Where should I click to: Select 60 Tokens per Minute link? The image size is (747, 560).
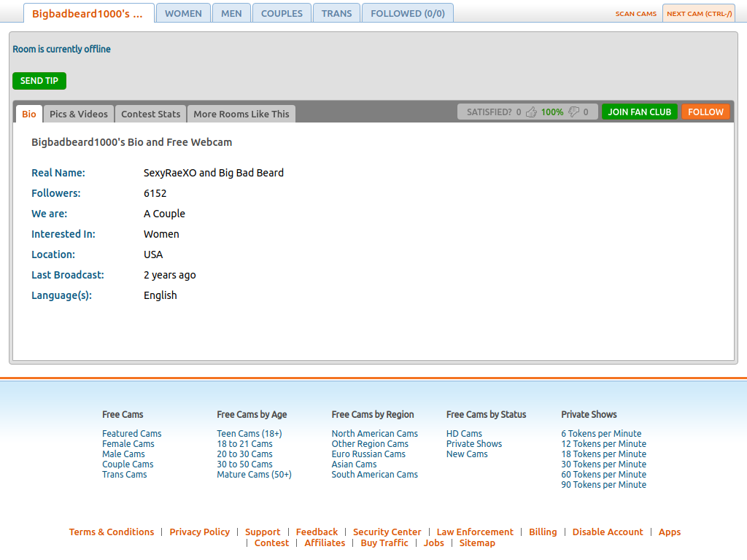[603, 474]
